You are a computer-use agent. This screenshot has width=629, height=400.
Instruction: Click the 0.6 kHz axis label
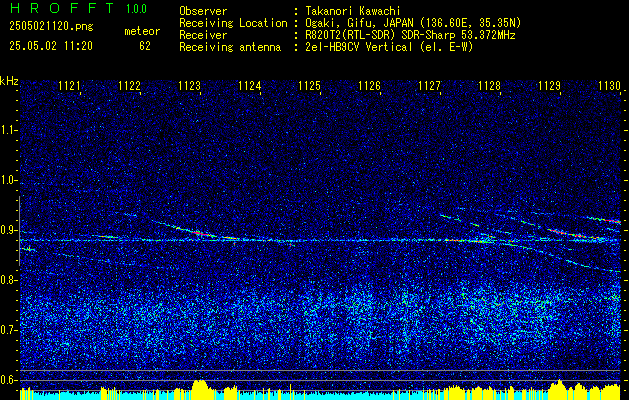point(7,380)
